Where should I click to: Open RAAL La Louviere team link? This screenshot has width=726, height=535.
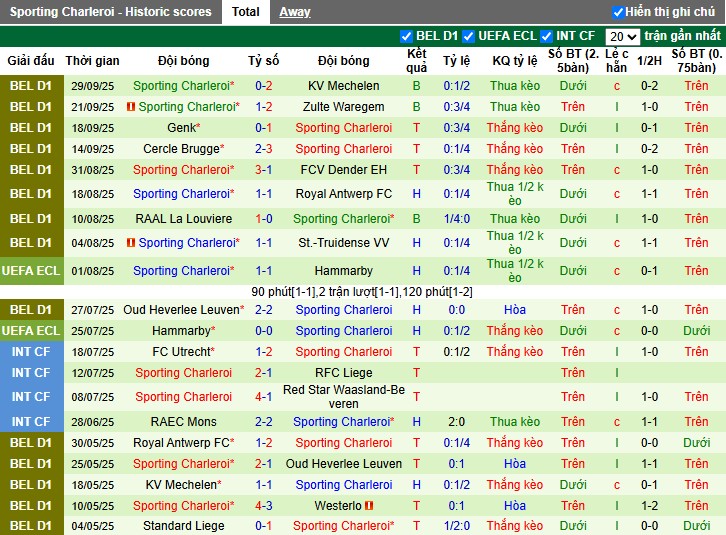tap(184, 219)
